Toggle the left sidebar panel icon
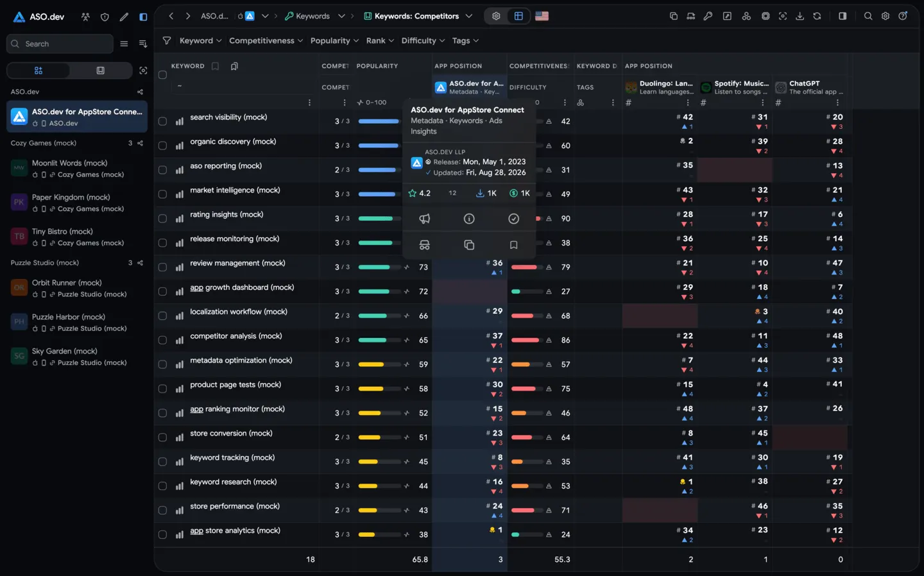Viewport: 924px width, 576px height. point(143,17)
